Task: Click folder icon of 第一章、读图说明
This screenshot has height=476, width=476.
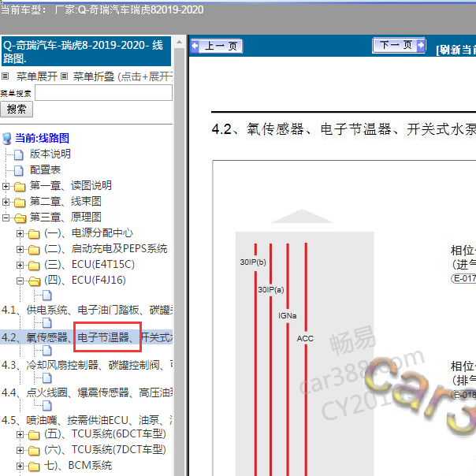Action: pos(20,187)
